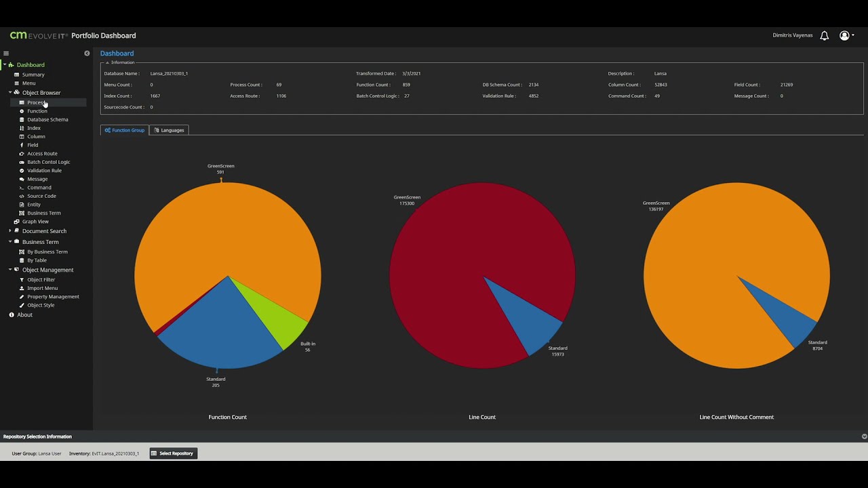The image size is (868, 488).
Task: Collapse the Object Browser tree arrow
Action: (x=10, y=92)
